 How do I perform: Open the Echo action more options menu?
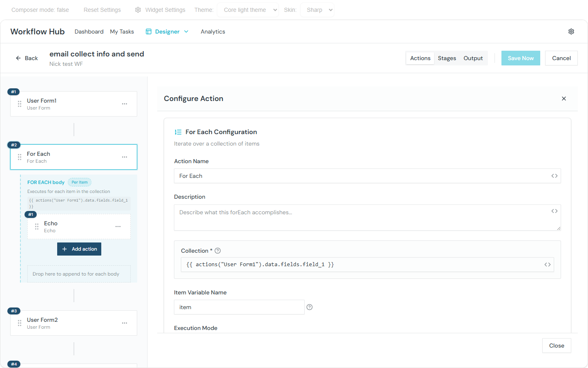[x=118, y=227]
